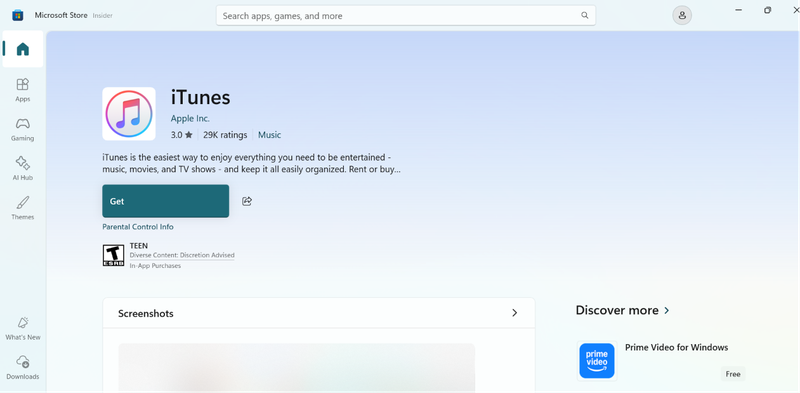800x393 pixels.
Task: Open the user account profile icon
Action: point(682,15)
